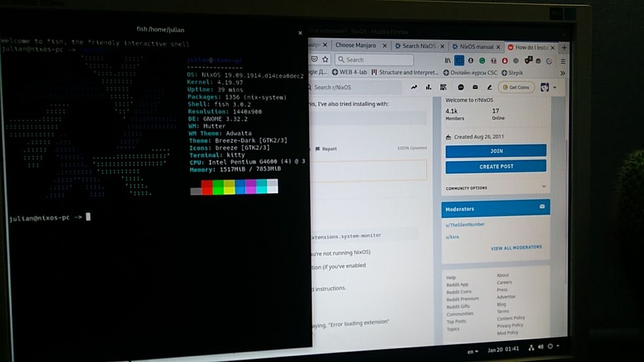The height and width of the screenshot is (362, 644).
Task: Click the shield extension icon with a badge
Action: click(x=528, y=60)
